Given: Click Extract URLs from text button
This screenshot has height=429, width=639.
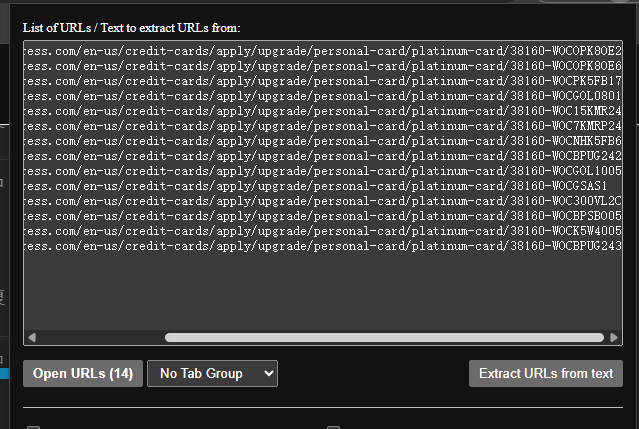Looking at the screenshot, I should (x=546, y=373).
